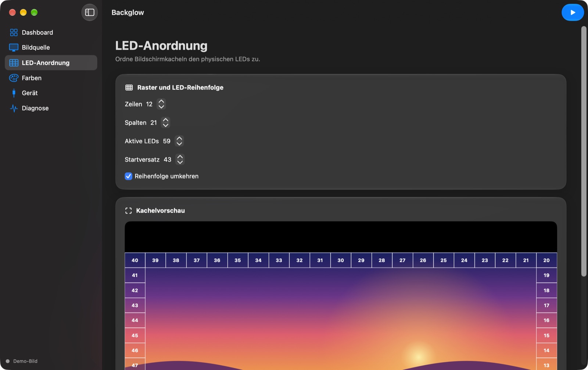This screenshot has height=370, width=588.
Task: Select tile 40 in the preview
Action: (135, 260)
